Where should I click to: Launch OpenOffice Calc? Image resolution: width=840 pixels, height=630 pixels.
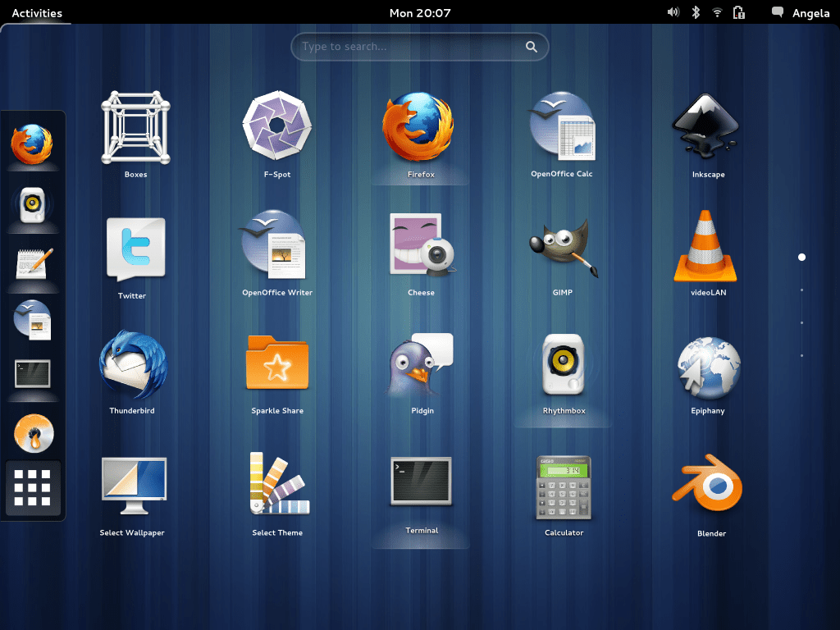(x=562, y=126)
